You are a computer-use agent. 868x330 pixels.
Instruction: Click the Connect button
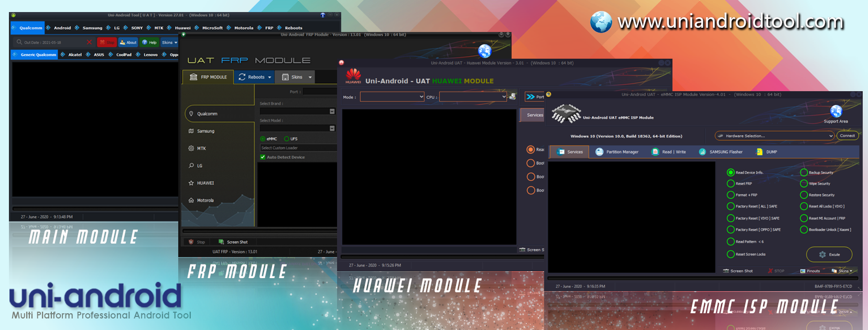848,136
